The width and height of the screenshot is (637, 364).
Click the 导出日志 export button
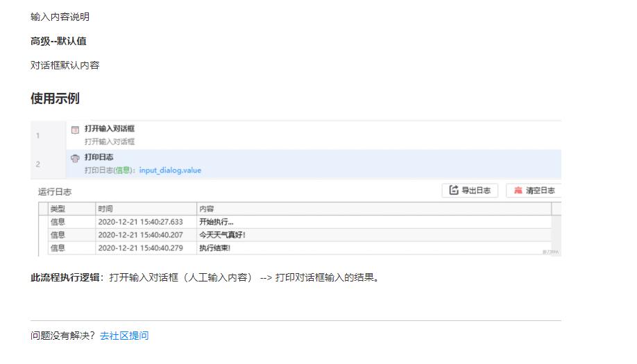tap(470, 190)
